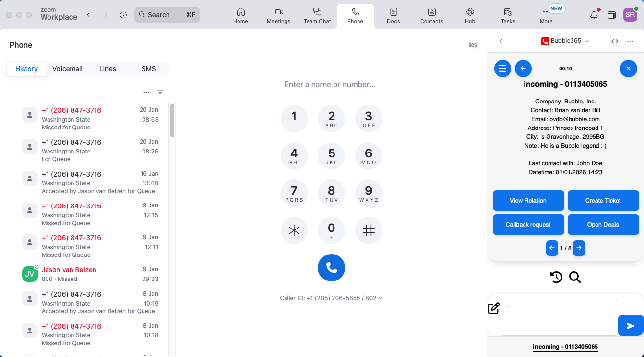Image resolution: width=644 pixels, height=357 pixels.
Task: Open the notifications bell
Action: pos(594,15)
